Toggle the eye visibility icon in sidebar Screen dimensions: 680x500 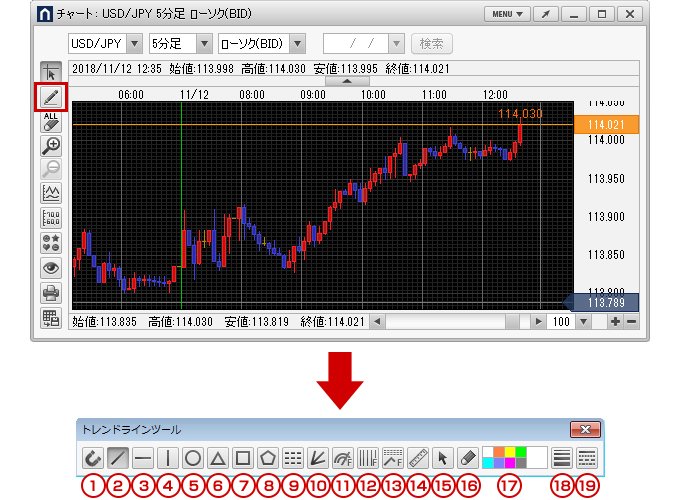pyautogui.click(x=51, y=267)
